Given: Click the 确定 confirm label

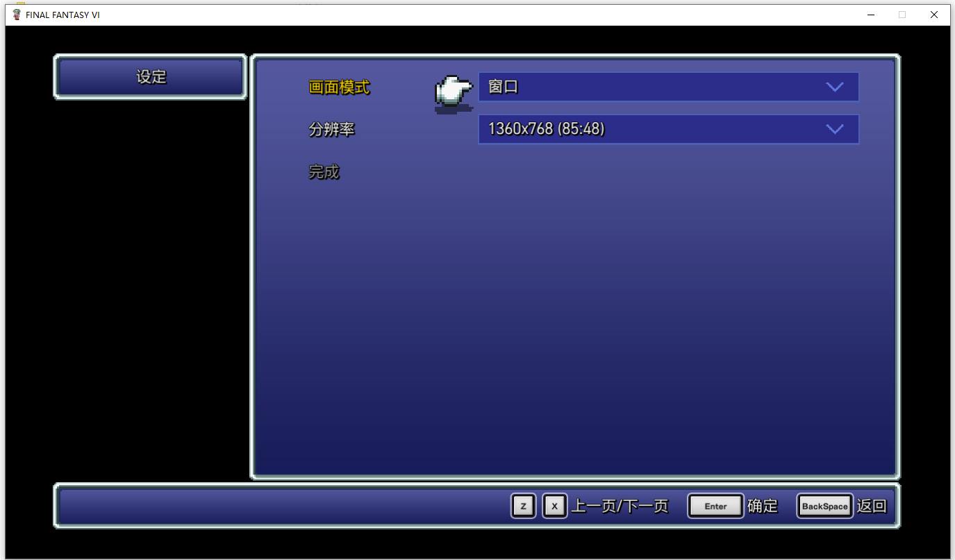Looking at the screenshot, I should click(x=763, y=506).
